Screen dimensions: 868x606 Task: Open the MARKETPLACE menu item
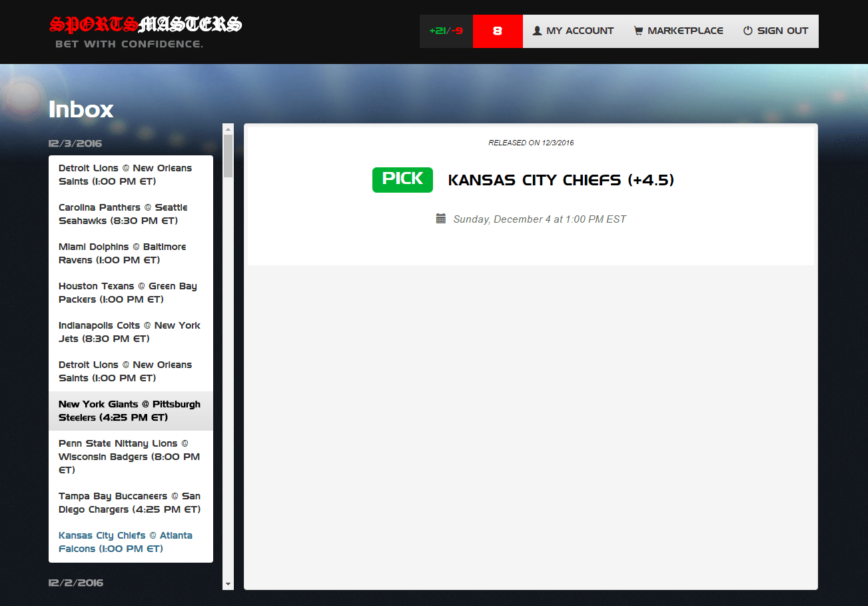tap(685, 31)
